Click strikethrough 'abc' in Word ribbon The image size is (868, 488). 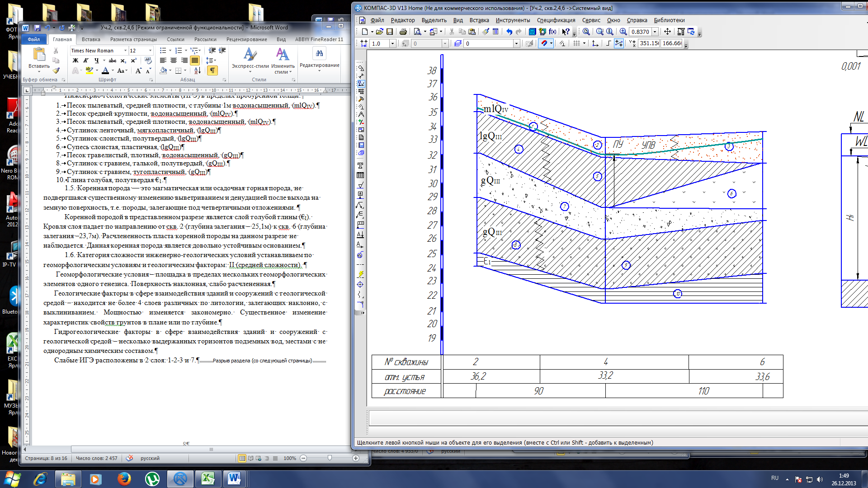pyautogui.click(x=113, y=60)
